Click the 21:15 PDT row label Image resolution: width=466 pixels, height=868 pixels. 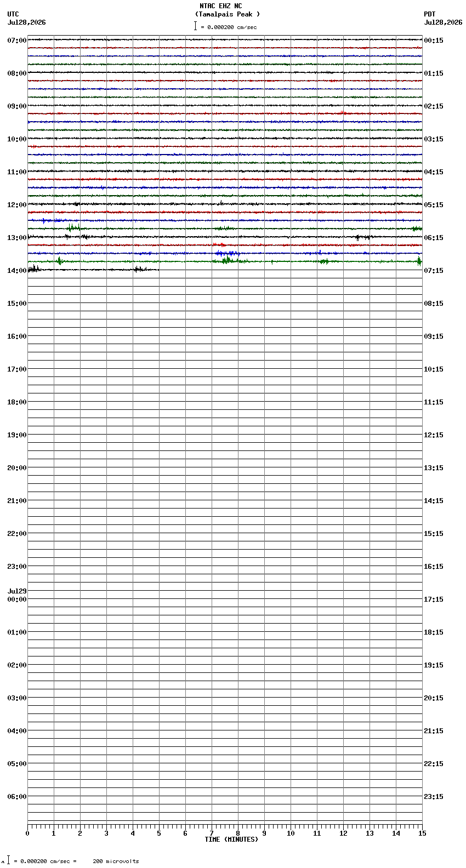point(434,731)
